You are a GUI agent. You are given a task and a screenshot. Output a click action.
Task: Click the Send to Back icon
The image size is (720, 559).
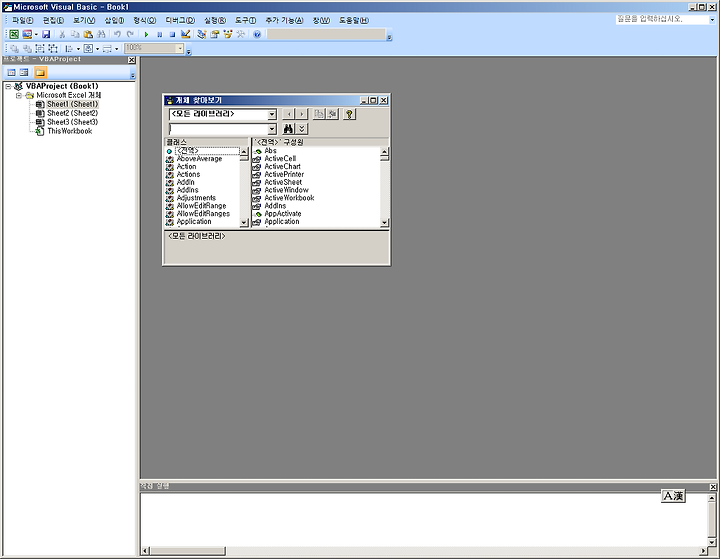click(27, 48)
